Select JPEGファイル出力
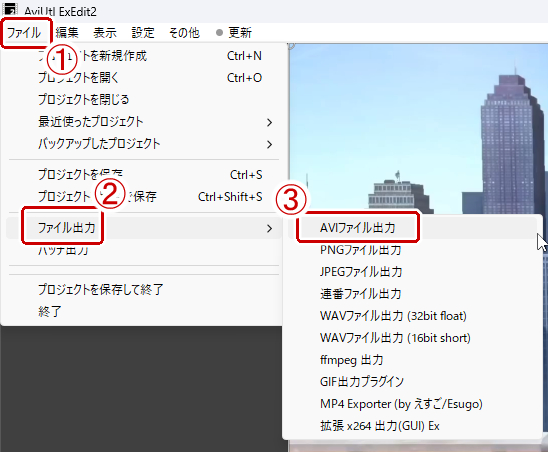Image resolution: width=548 pixels, height=452 pixels. tap(412, 272)
